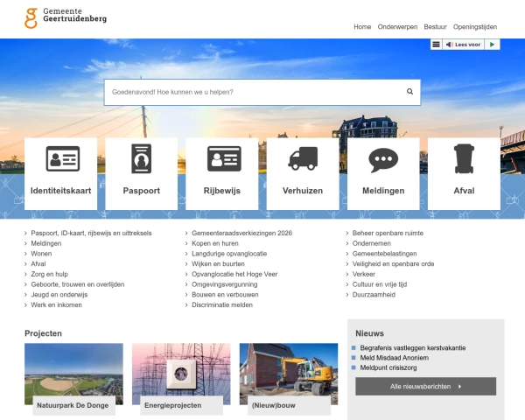Screen dimensions: 525x420
Task: Open Geboorte, trouwen en overlijden link
Action: click(78, 284)
